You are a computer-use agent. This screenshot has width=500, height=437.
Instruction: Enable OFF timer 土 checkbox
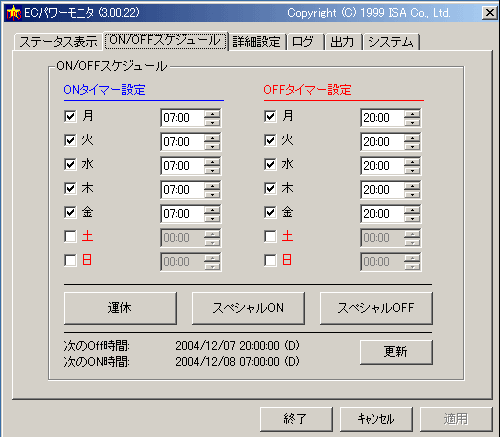[x=270, y=236]
